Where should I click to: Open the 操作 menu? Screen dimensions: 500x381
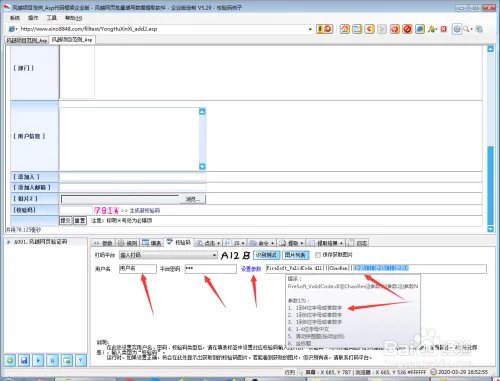tap(33, 18)
